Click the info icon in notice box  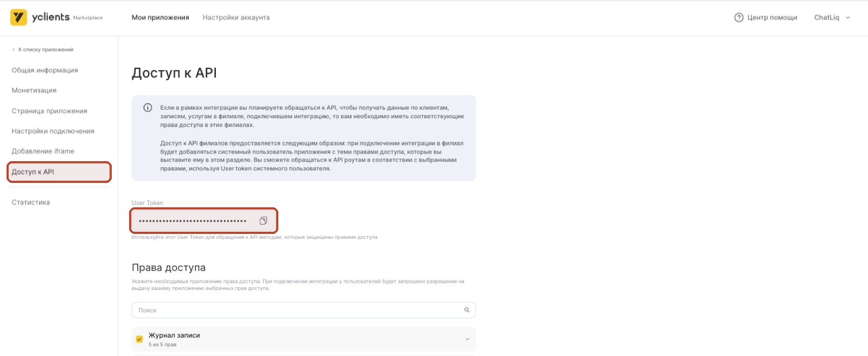148,107
